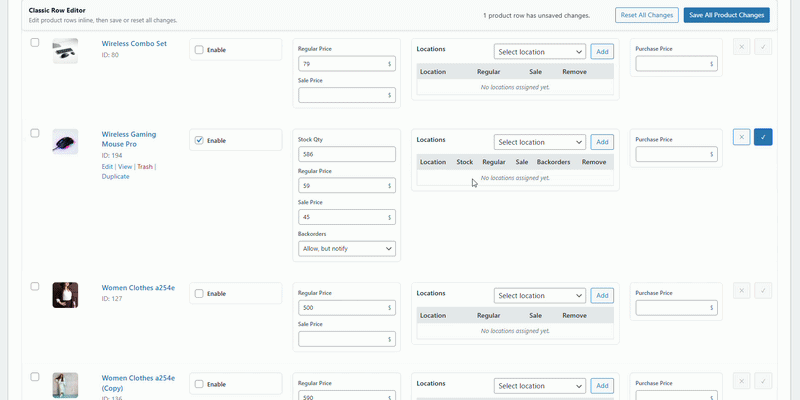The width and height of the screenshot is (800, 400).
Task: Focus Regular Price field showing 59
Action: (x=347, y=186)
